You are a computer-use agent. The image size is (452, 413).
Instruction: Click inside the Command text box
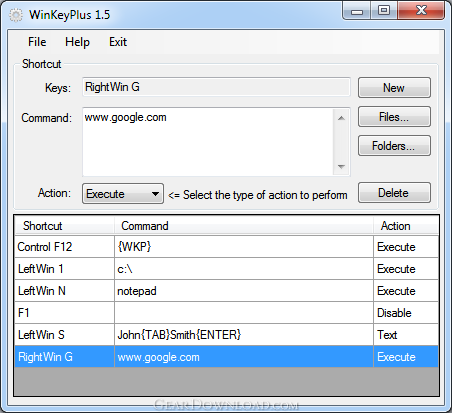[208, 142]
